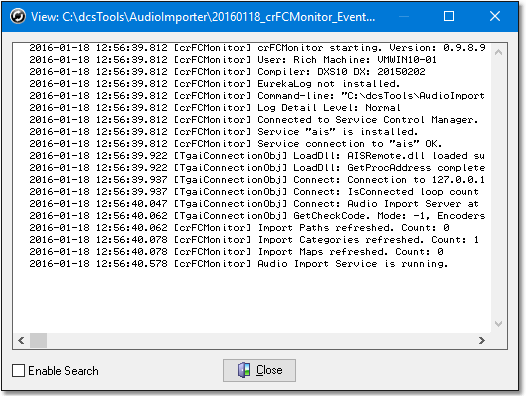Screen dimensions: 526x398
Task: Click the 'EurekaLog not installed.' line
Action: [x=215, y=84]
